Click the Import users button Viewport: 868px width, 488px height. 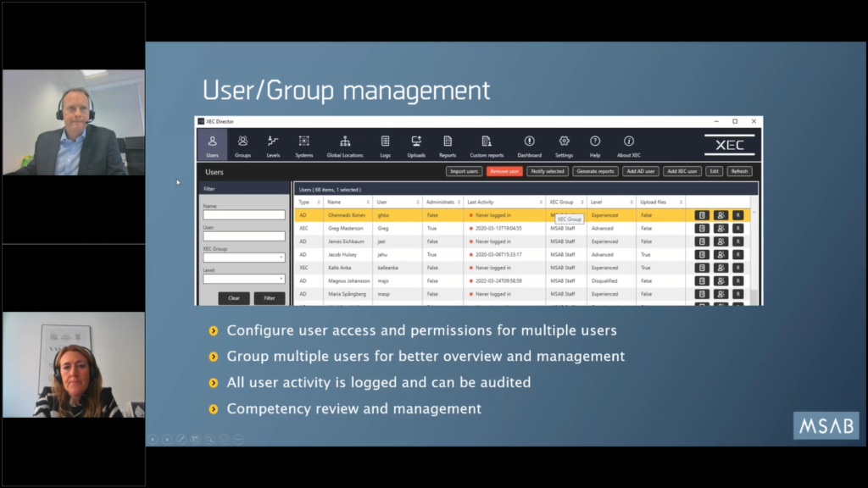(x=464, y=171)
